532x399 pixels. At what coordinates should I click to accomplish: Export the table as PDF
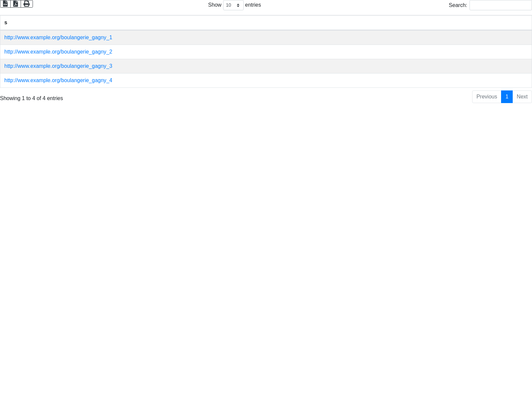tap(16, 4)
